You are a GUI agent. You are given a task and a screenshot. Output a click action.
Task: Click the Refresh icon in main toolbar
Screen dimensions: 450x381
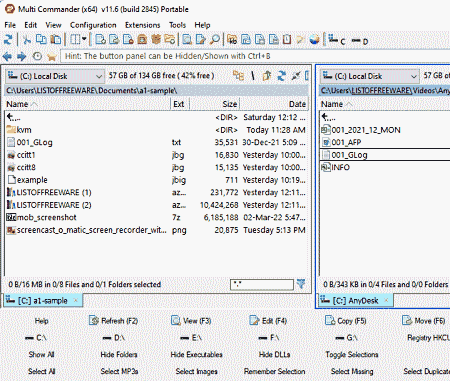pos(8,39)
